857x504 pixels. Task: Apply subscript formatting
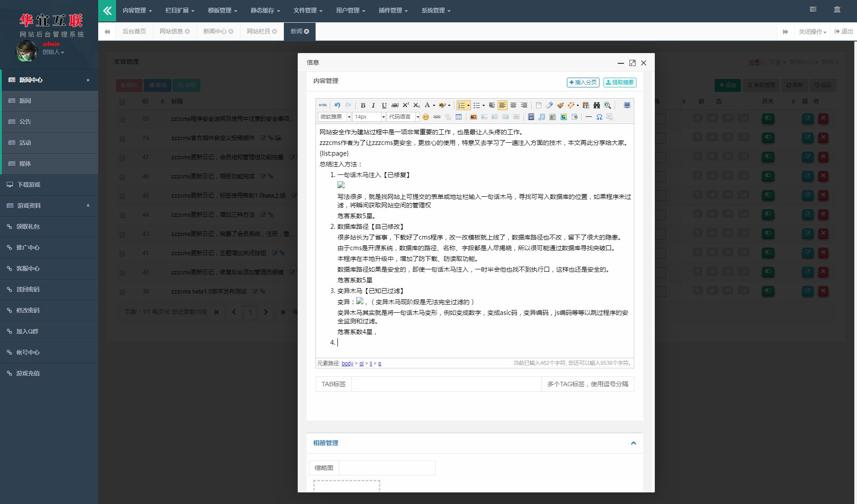tap(416, 105)
